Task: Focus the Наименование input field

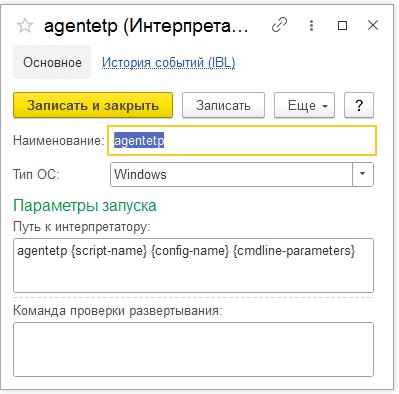Action: pyautogui.click(x=242, y=140)
